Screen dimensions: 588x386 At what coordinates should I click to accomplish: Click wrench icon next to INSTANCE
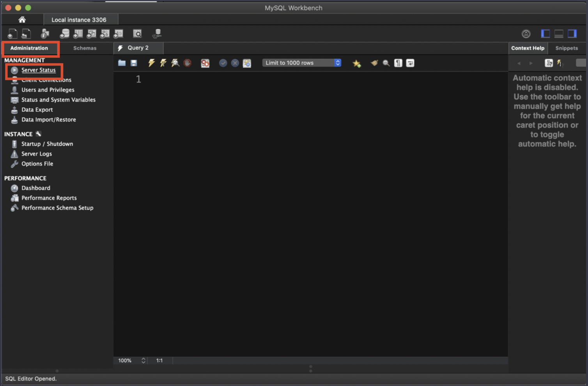[38, 134]
